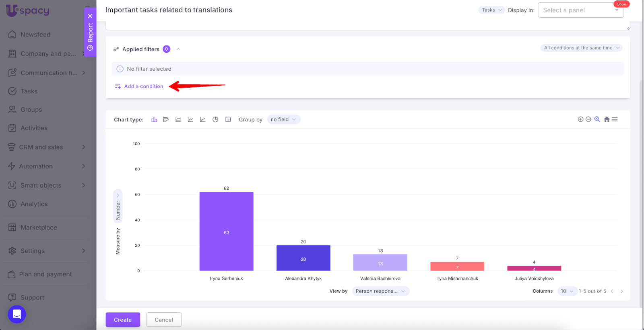Click the Add a condition link
Screen dimensions: 644x330
point(144,86)
